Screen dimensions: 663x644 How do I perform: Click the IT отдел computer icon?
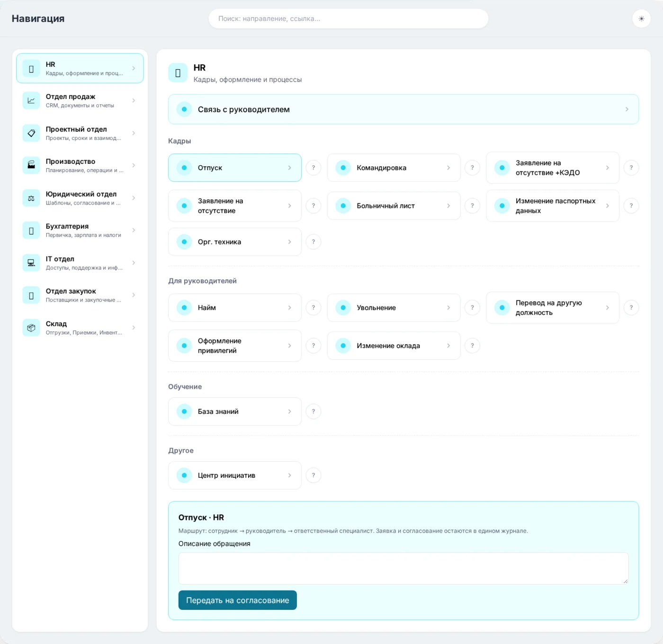(31, 263)
